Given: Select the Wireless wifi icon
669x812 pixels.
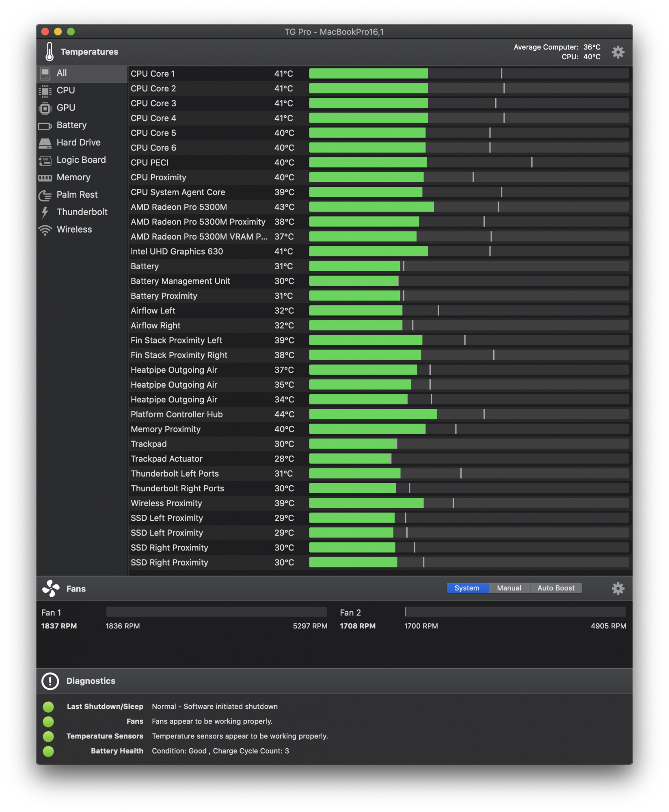Looking at the screenshot, I should (x=45, y=230).
